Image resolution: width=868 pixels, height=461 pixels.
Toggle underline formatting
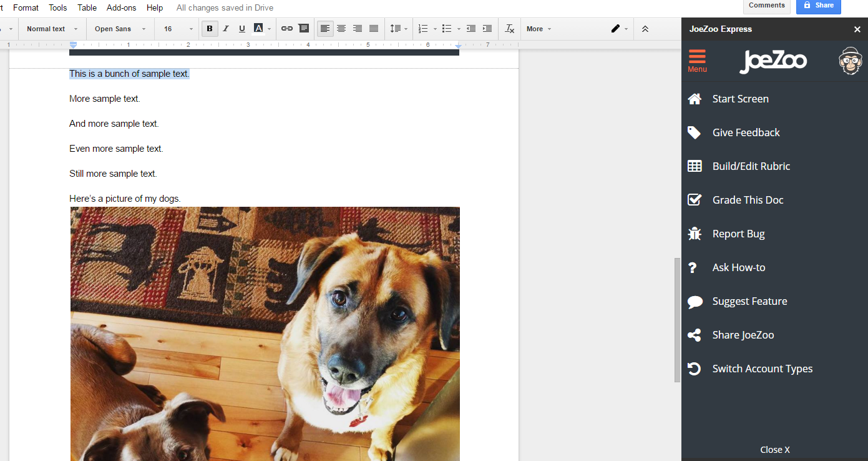click(242, 29)
